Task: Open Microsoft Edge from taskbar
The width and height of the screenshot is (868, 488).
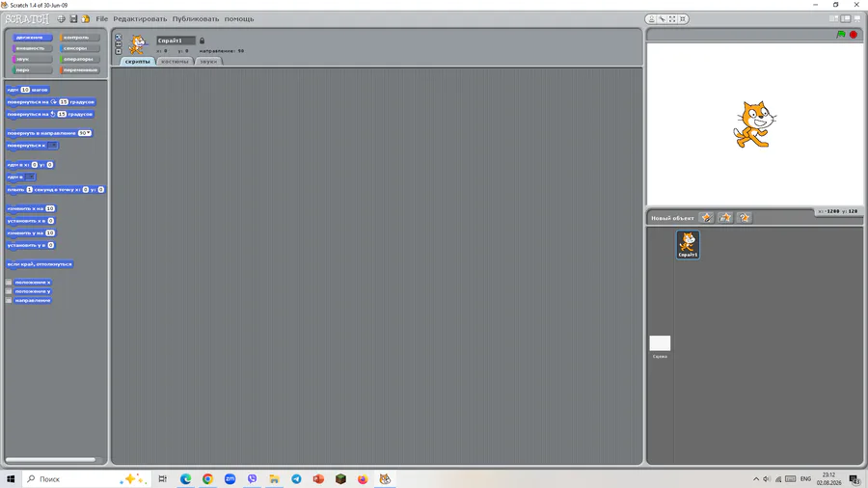Action: coord(185,479)
